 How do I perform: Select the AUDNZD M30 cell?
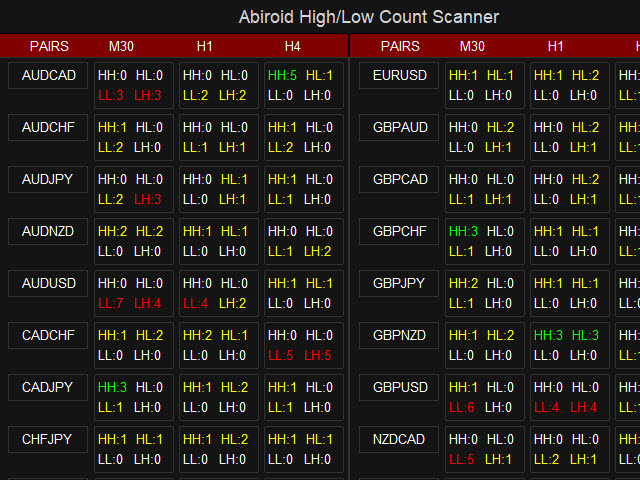click(134, 241)
